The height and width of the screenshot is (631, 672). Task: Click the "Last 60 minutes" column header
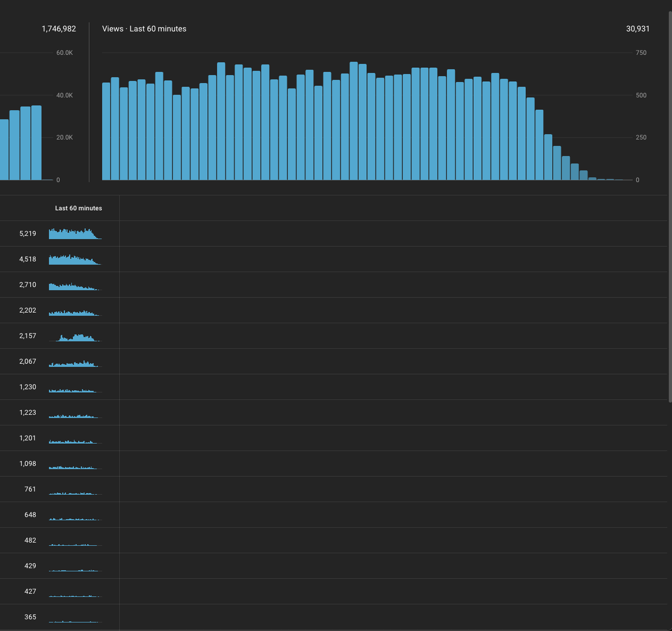pos(78,208)
